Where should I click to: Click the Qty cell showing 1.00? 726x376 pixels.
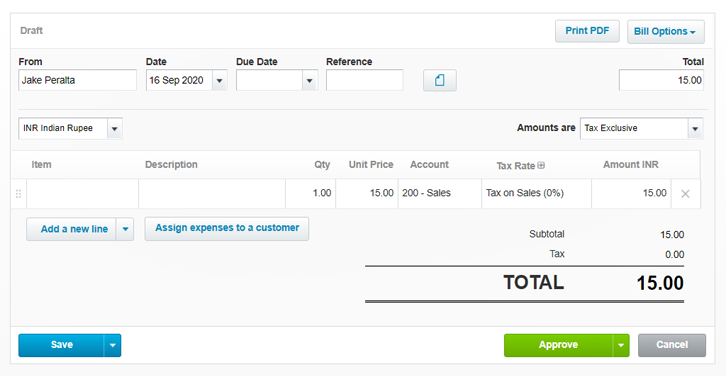[311, 194]
